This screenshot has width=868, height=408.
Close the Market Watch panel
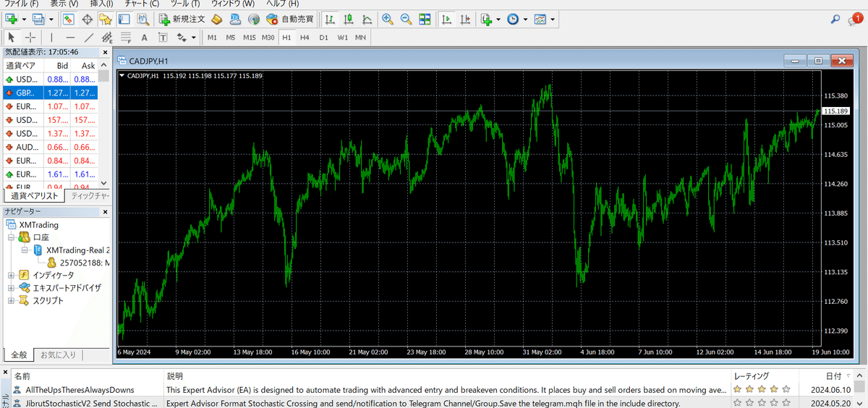[105, 52]
